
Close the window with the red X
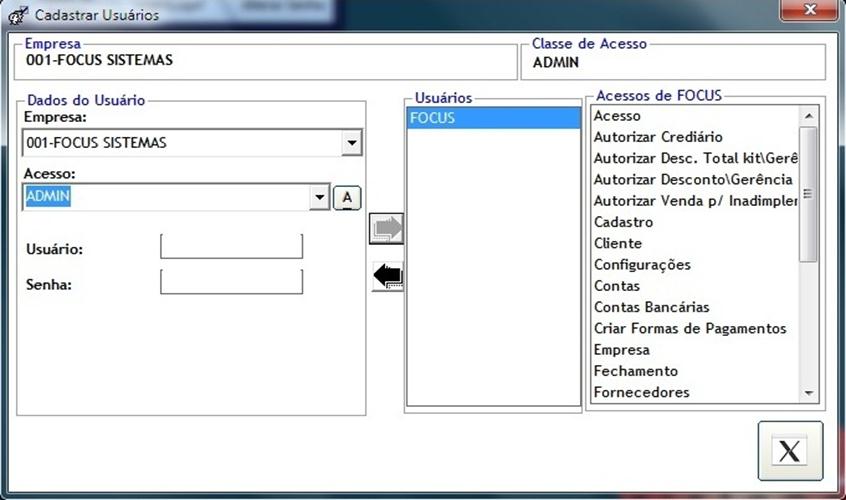point(809,10)
